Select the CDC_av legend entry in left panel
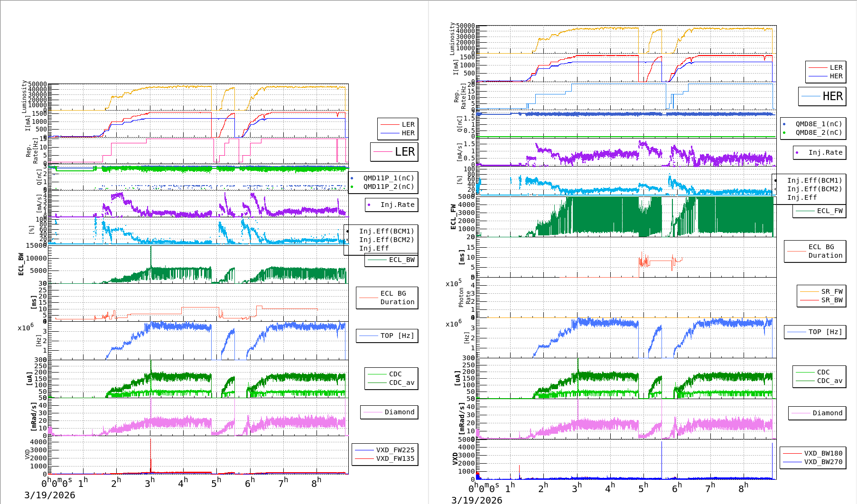The width and height of the screenshot is (857, 504). coord(401,383)
